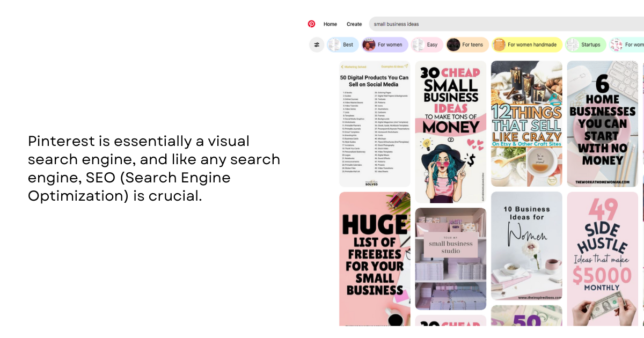
Task: Open the Create menu
Action: click(x=354, y=24)
